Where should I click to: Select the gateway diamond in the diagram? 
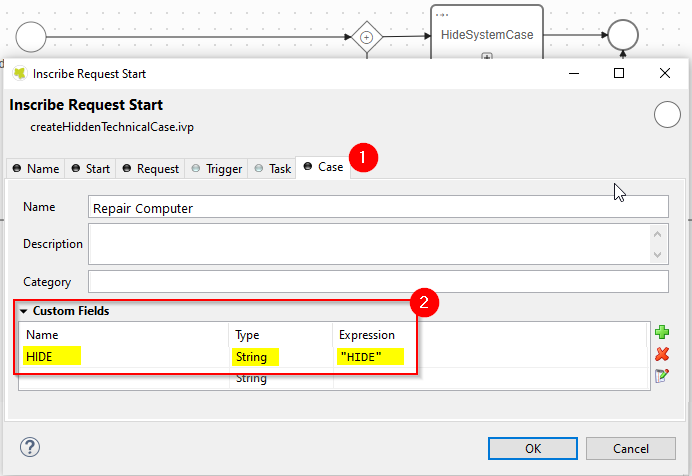coord(366,37)
